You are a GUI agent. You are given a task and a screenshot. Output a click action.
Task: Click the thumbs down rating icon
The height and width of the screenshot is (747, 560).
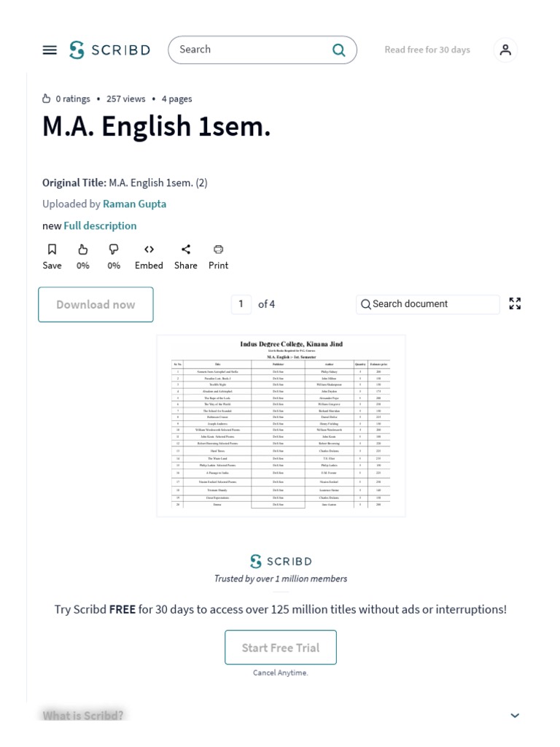(x=114, y=249)
